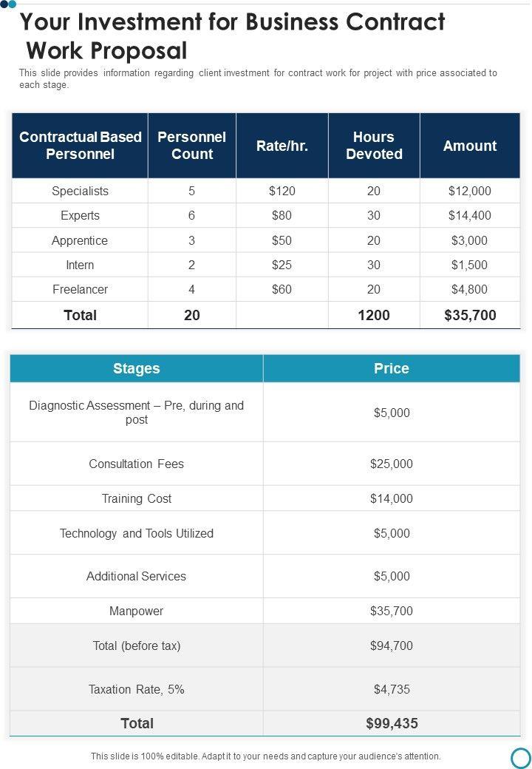Click the 'Taxation Rate, 5%' cell
This screenshot has height=769, width=532.
coord(137,689)
